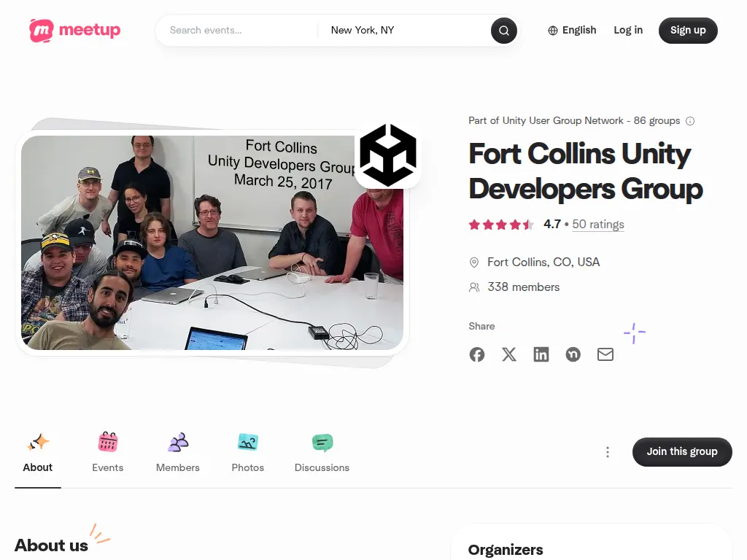Share the group via email
Image resolution: width=747 pixels, height=560 pixels.
(605, 354)
